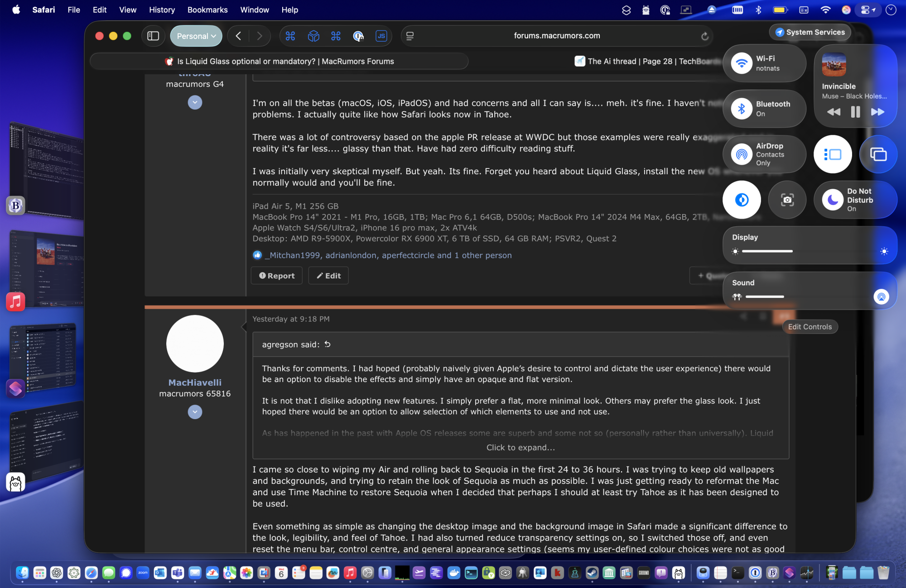Click the JS extension icon in toolbar

tap(381, 36)
